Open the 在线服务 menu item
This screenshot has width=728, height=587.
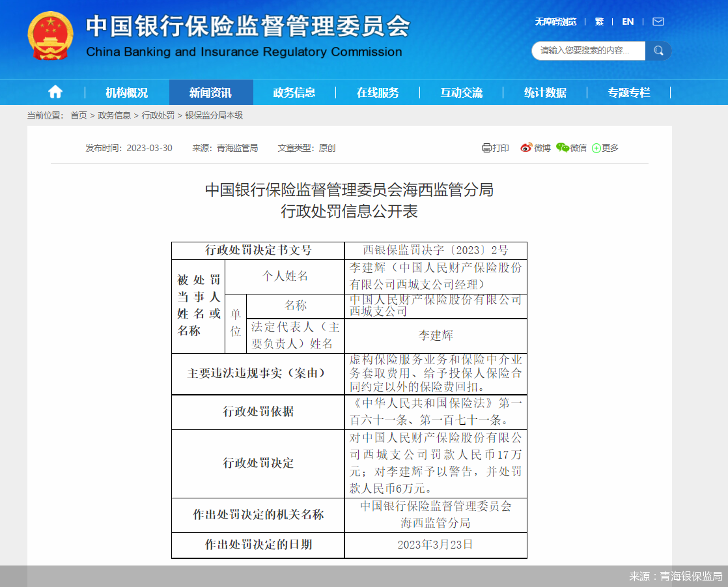(x=378, y=92)
